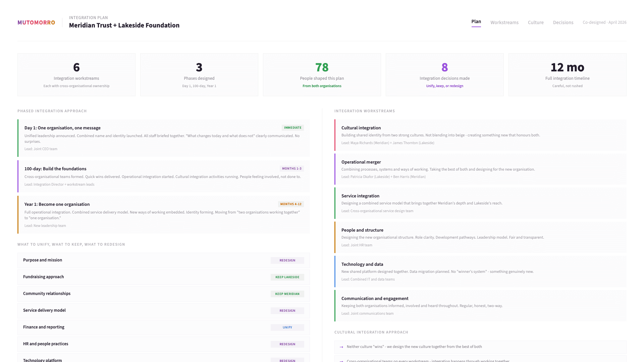Viewport: 644px width, 362px height.
Task: Click the KEEP MERIDIAN tag
Action: [x=287, y=294]
